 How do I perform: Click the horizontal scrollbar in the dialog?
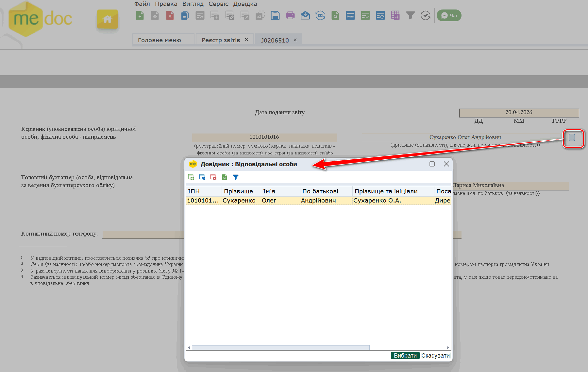pyautogui.click(x=280, y=347)
